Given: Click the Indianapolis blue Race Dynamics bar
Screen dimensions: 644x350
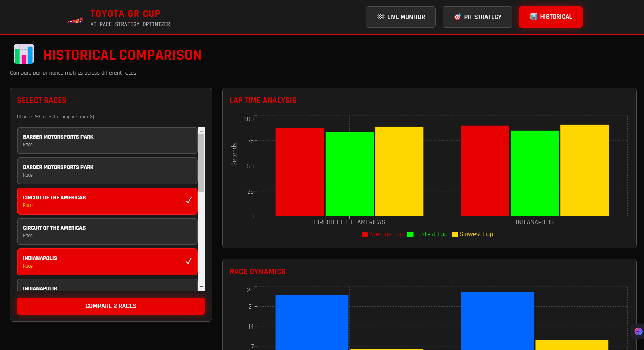Looking at the screenshot, I should tap(497, 321).
